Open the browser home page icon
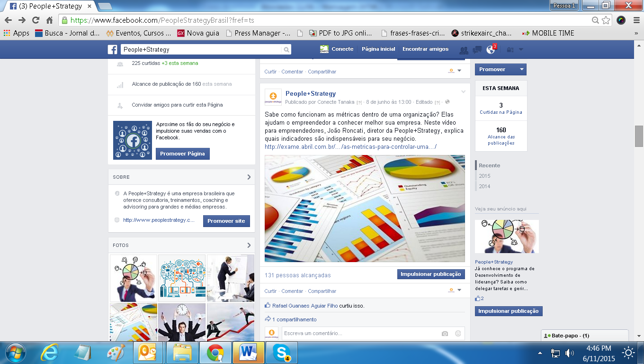The image size is (644, 364). 49,20
